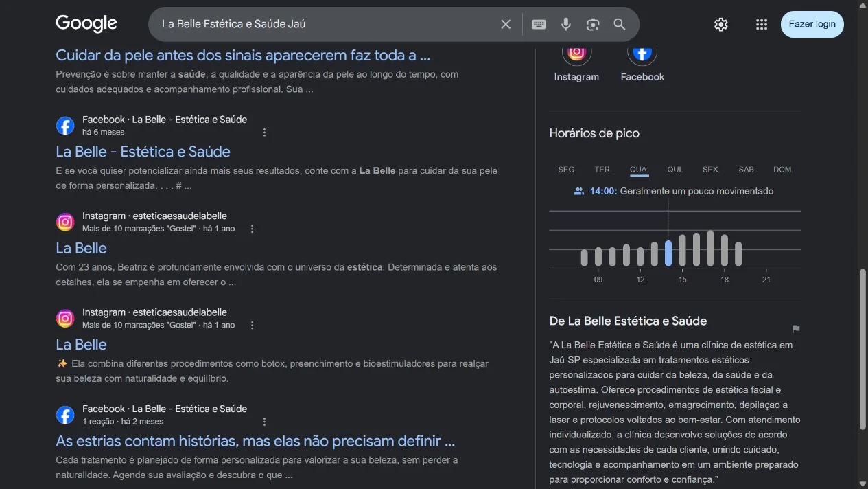The width and height of the screenshot is (868, 489).
Task: Open more options for the 'há 2 meses' Facebook result
Action: [x=264, y=422]
